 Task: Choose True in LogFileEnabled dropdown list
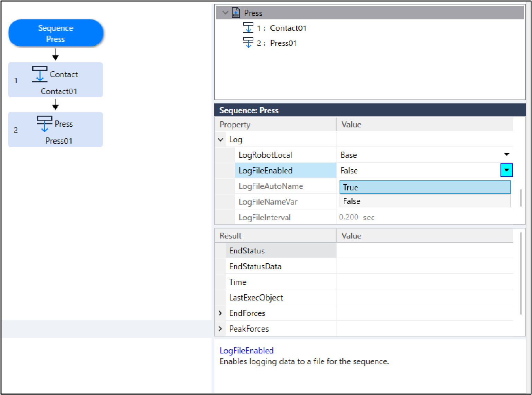coord(425,187)
